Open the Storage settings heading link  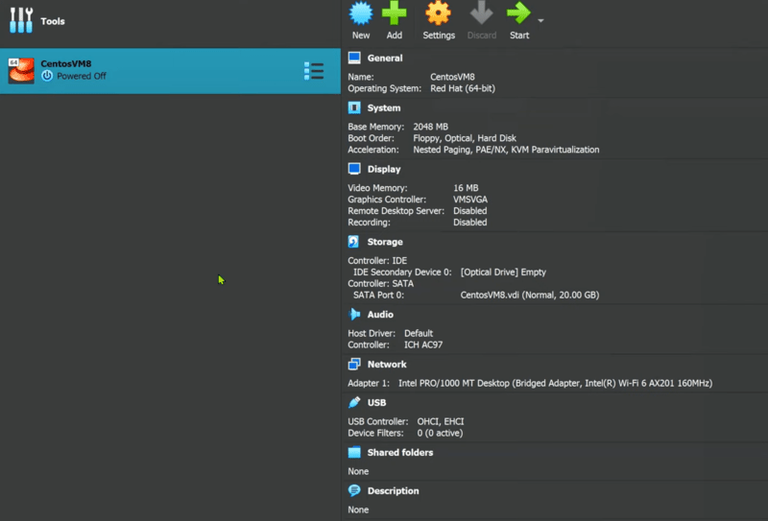click(x=385, y=242)
